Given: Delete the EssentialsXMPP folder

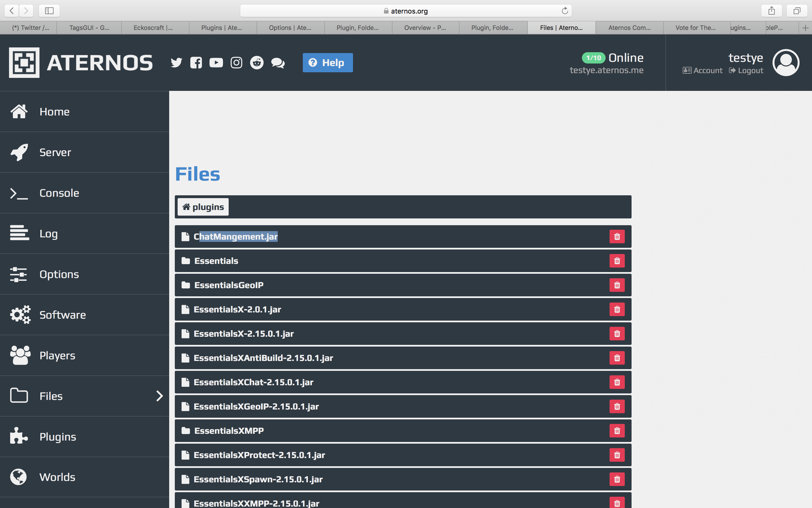Looking at the screenshot, I should [x=617, y=431].
